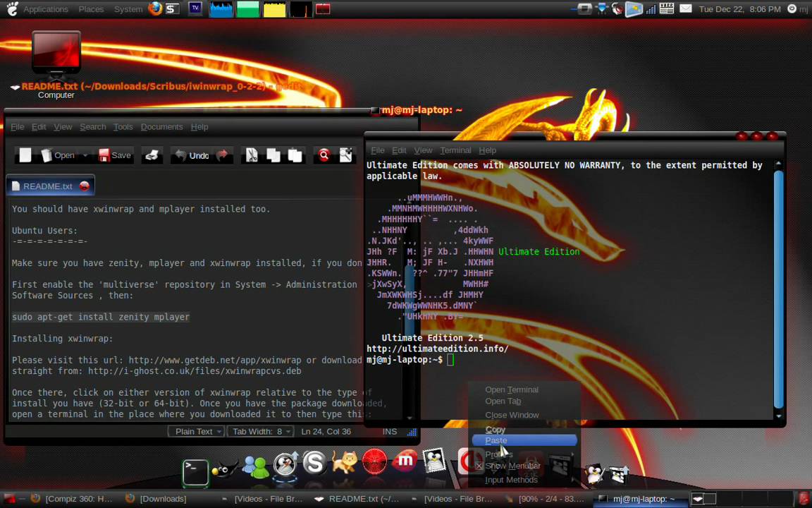The width and height of the screenshot is (812, 508).
Task: Launch the Terminal from the dock
Action: point(195,473)
